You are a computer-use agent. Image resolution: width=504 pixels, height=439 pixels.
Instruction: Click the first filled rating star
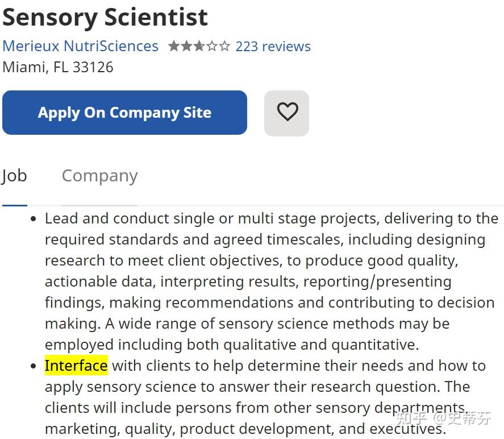tap(174, 46)
